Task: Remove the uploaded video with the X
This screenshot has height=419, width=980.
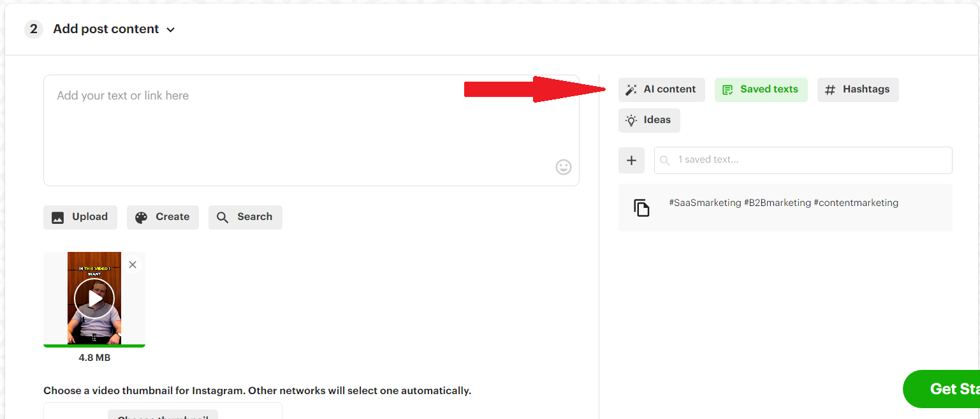Action: pos(133,264)
